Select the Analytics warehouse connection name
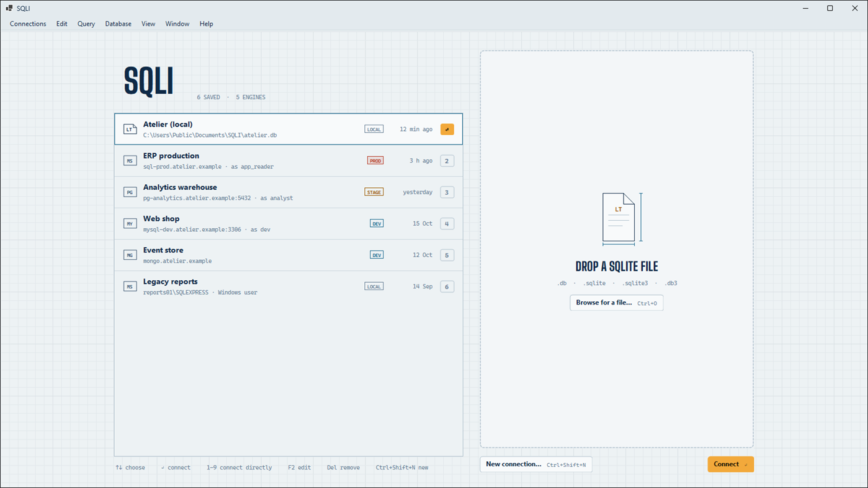 tap(180, 187)
